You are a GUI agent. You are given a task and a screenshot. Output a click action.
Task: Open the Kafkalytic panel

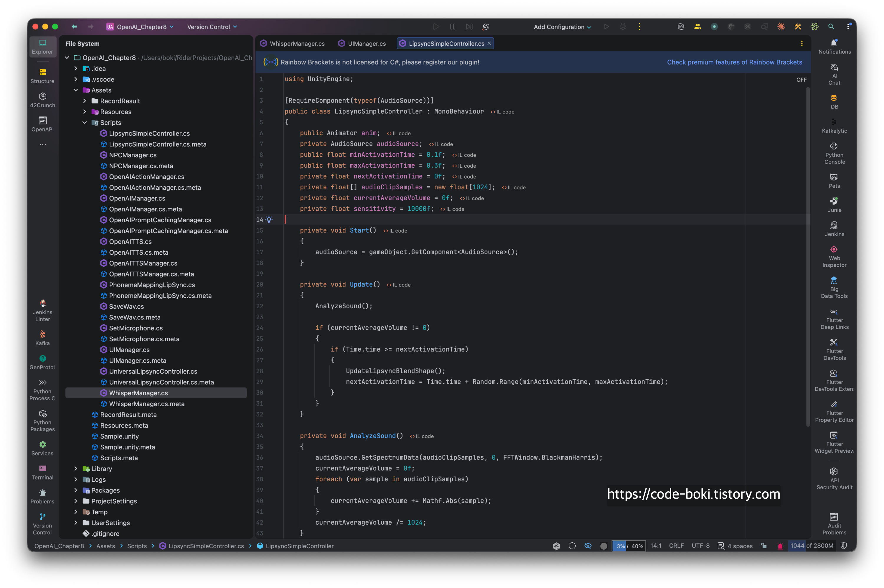coord(834,126)
